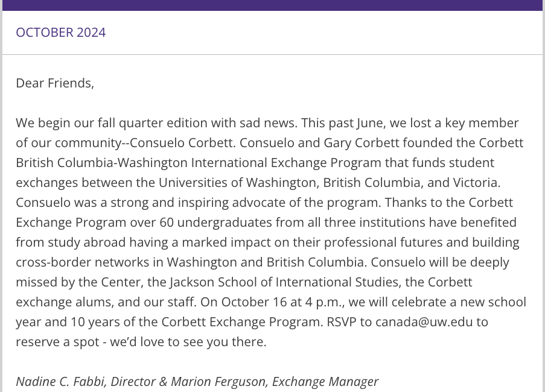Click the name Nadine C. Fabbi
The width and height of the screenshot is (545, 392).
point(60,382)
